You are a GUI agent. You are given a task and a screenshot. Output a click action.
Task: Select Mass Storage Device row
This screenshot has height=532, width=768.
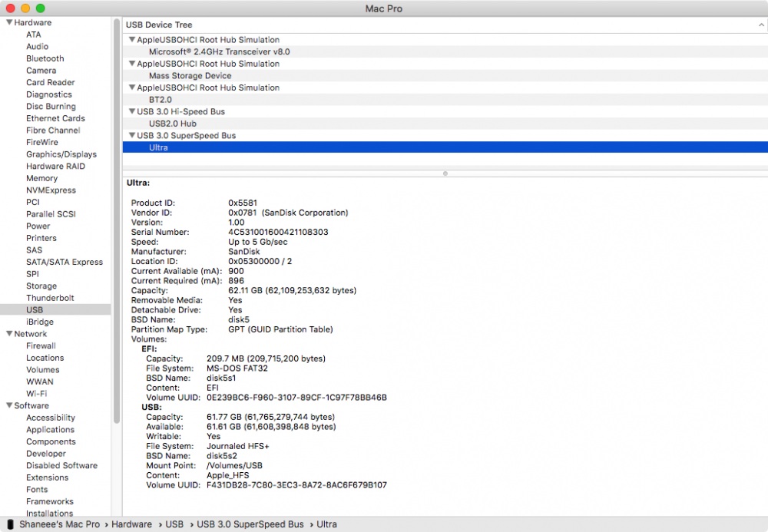(x=445, y=76)
